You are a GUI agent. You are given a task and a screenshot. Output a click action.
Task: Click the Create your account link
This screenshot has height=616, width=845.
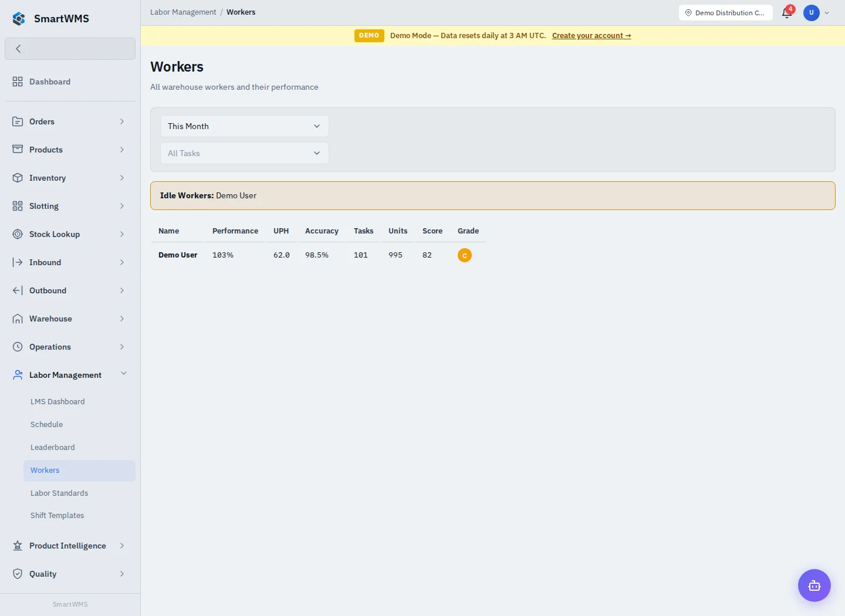click(x=591, y=36)
